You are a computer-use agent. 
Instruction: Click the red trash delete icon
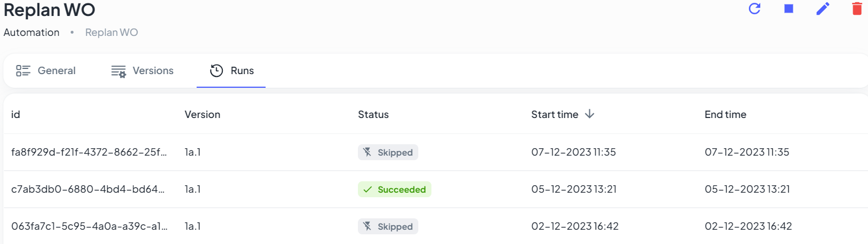[x=857, y=9]
